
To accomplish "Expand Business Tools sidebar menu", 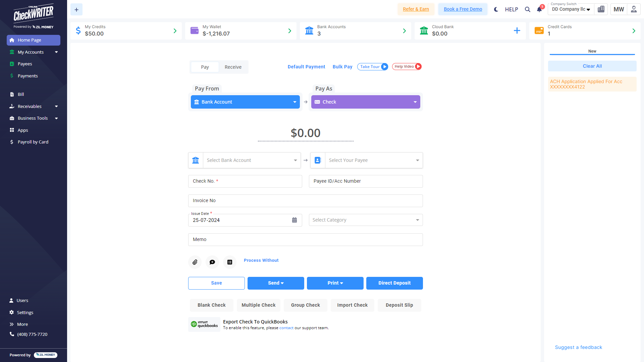I will coord(34,118).
